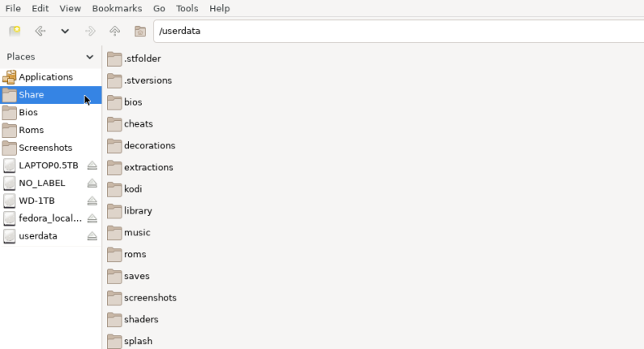Eject the WD-1TB drive
Screen dimensions: 644x349
[92, 201]
